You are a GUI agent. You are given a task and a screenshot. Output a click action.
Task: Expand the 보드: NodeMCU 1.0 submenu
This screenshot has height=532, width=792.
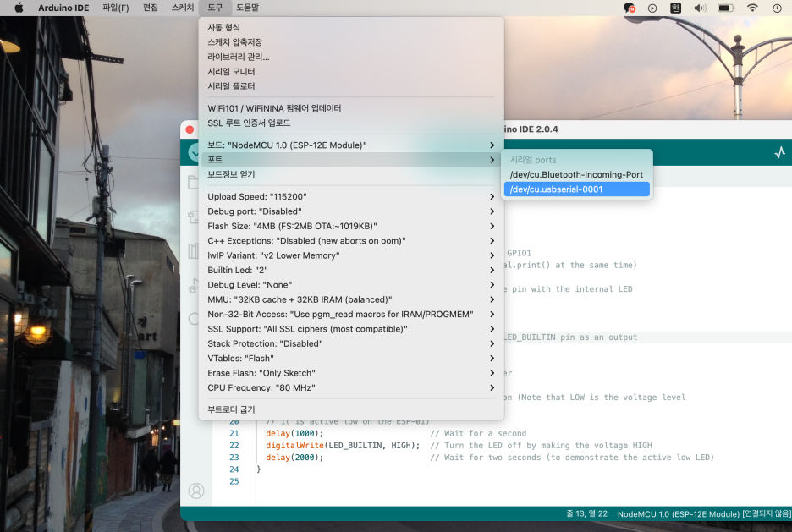pyautogui.click(x=351, y=145)
